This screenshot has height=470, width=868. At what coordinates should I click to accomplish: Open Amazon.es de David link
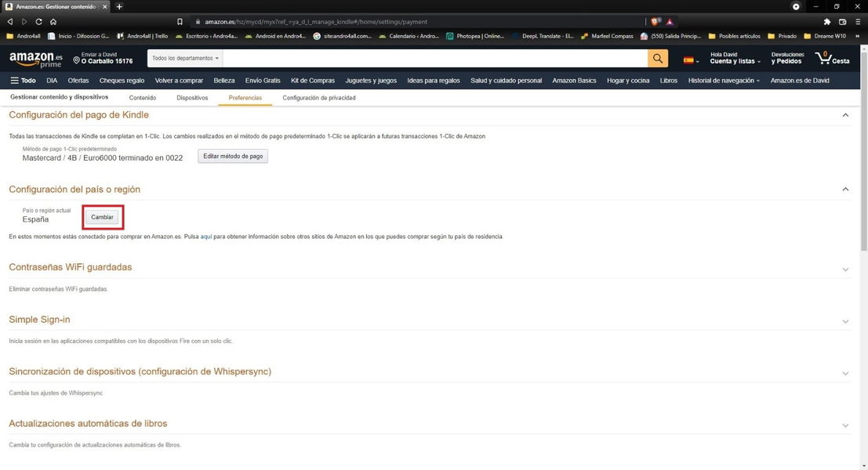point(799,81)
